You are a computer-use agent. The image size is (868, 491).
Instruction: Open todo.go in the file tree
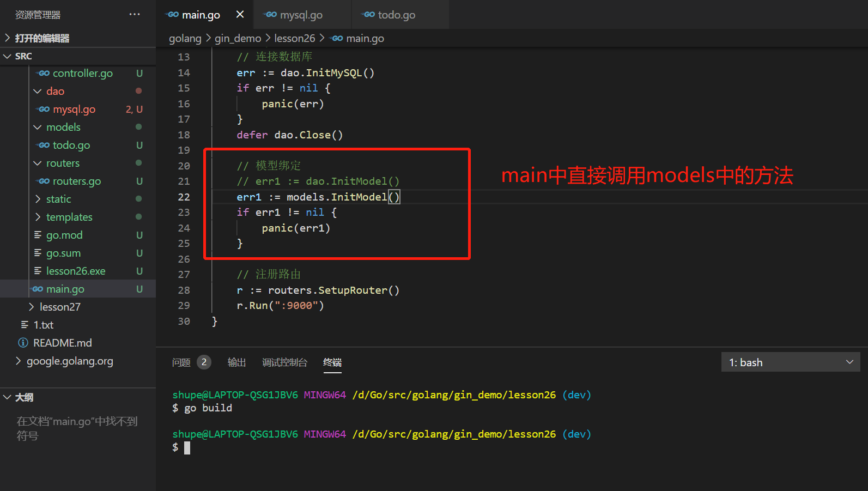[71, 145]
